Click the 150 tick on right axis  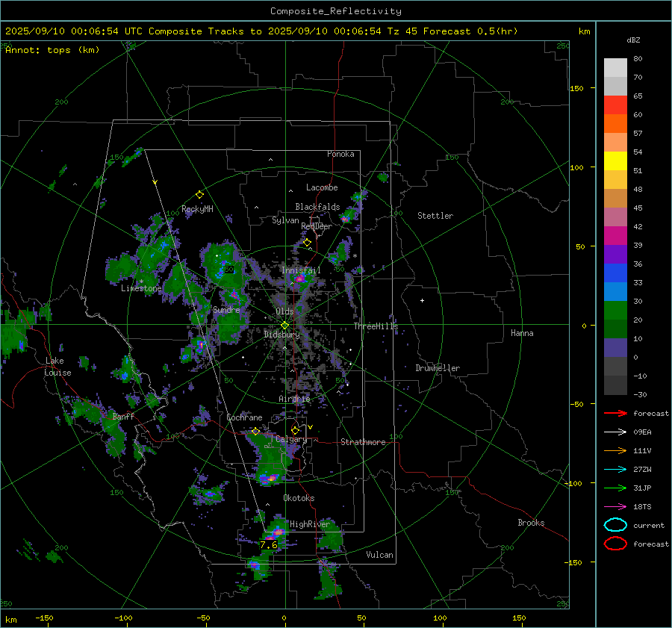click(576, 88)
